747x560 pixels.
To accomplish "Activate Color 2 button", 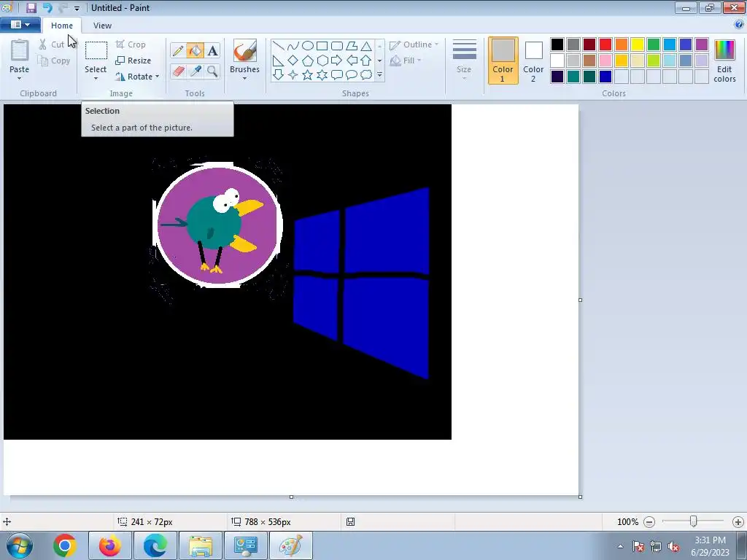I will pos(533,61).
